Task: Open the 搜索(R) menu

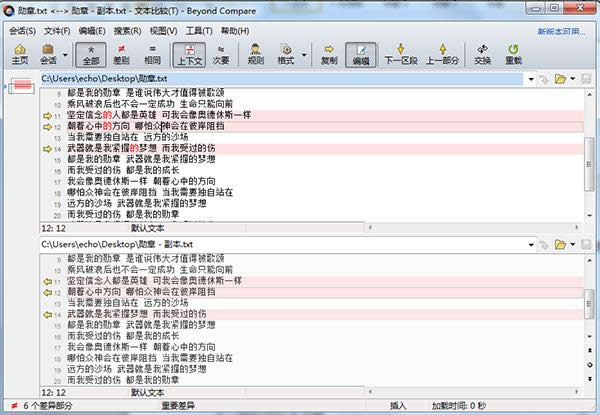Action: 127,31
